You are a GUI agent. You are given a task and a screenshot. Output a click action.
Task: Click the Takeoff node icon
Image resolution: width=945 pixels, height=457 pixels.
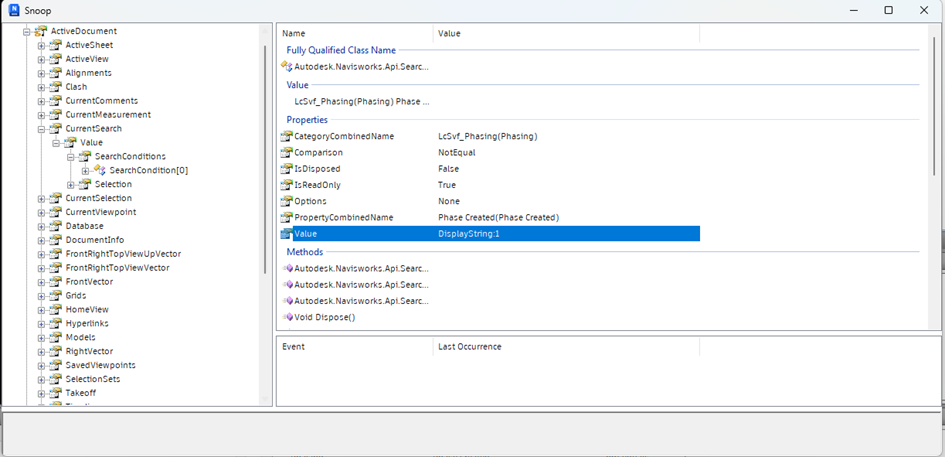click(56, 393)
